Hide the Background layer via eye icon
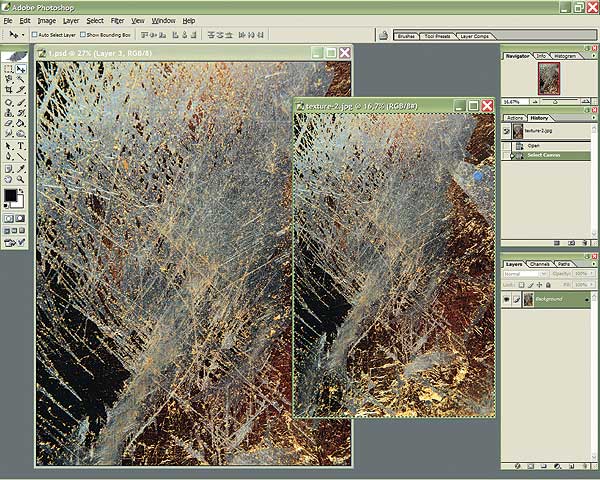 (x=506, y=299)
